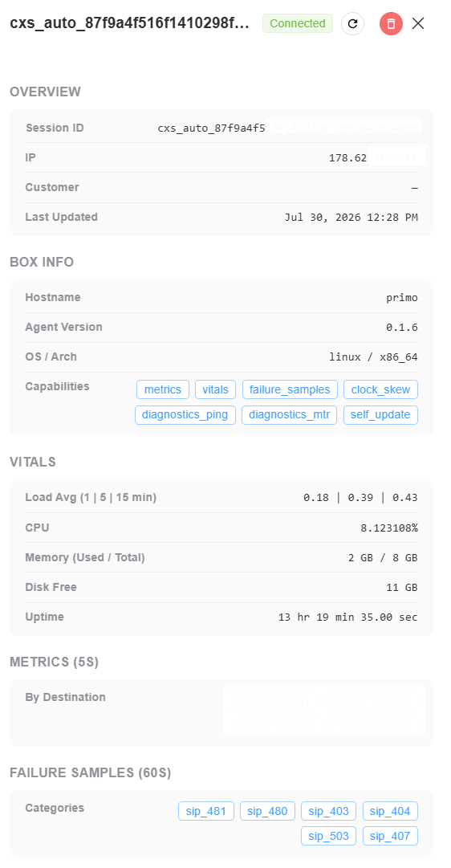Select the sip_407 failure category
Image resolution: width=451 pixels, height=868 pixels.
point(390,836)
